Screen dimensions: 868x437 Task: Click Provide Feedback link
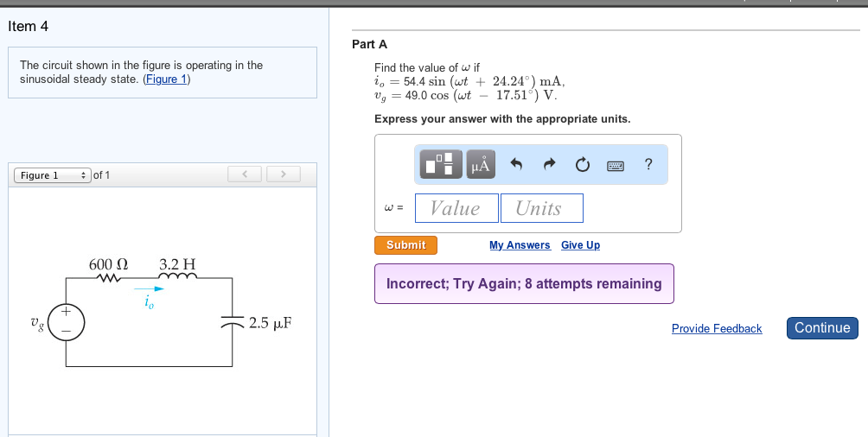pos(717,328)
